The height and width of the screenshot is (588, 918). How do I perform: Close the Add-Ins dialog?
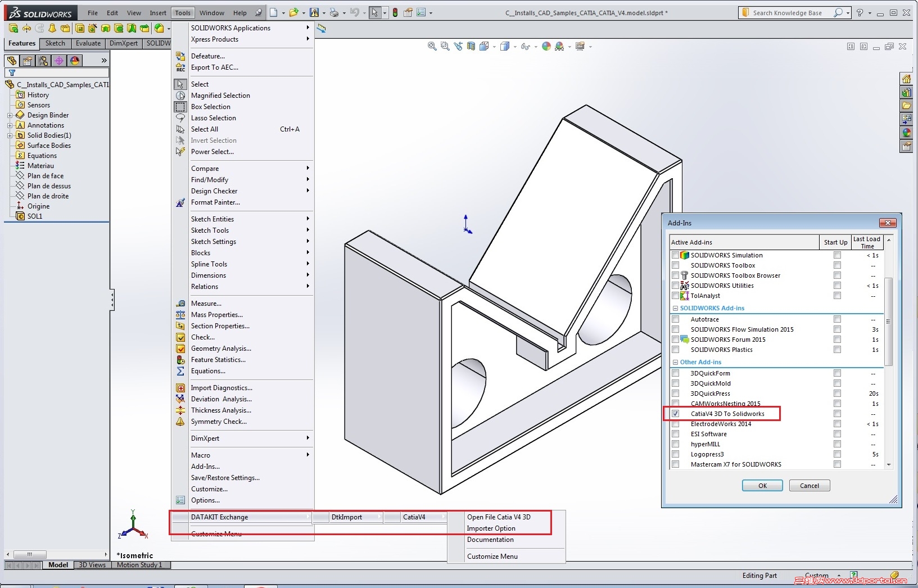(888, 223)
